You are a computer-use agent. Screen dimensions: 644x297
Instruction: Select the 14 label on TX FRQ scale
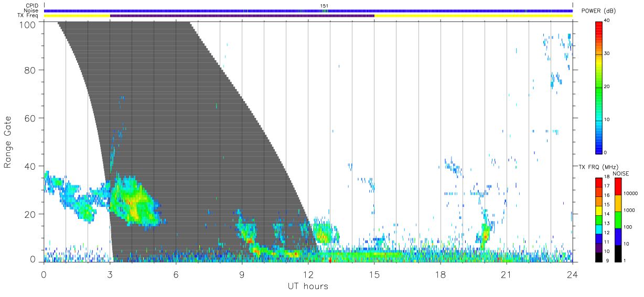point(606,214)
